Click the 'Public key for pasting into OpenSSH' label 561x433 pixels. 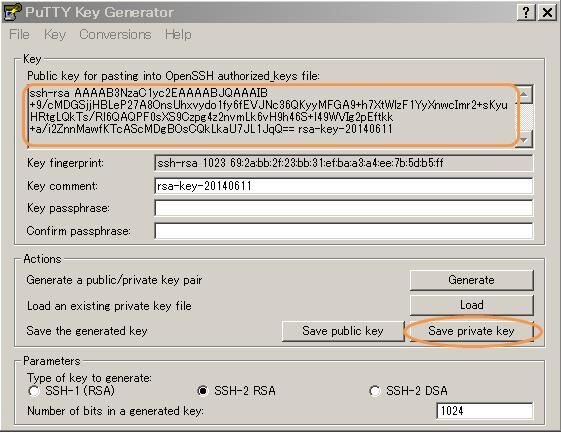pos(173,76)
